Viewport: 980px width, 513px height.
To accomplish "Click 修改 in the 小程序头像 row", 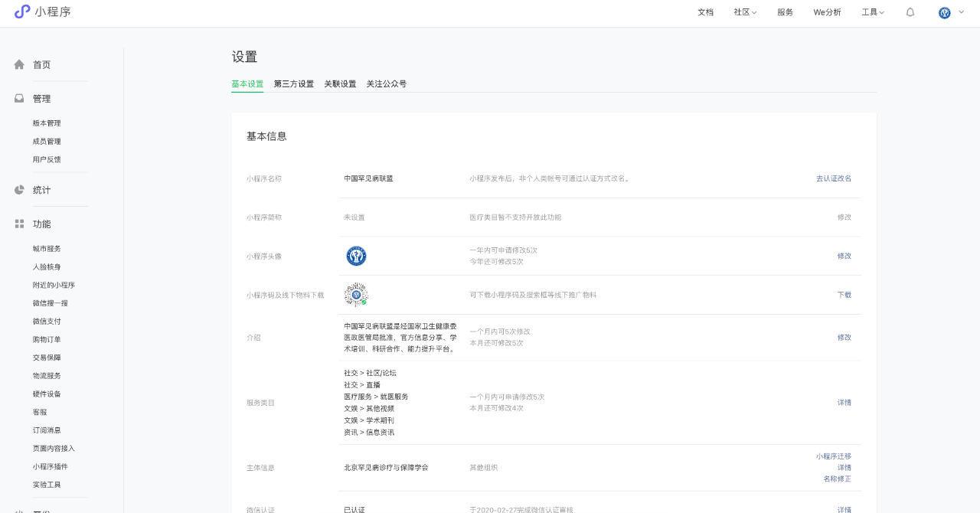I will point(844,256).
